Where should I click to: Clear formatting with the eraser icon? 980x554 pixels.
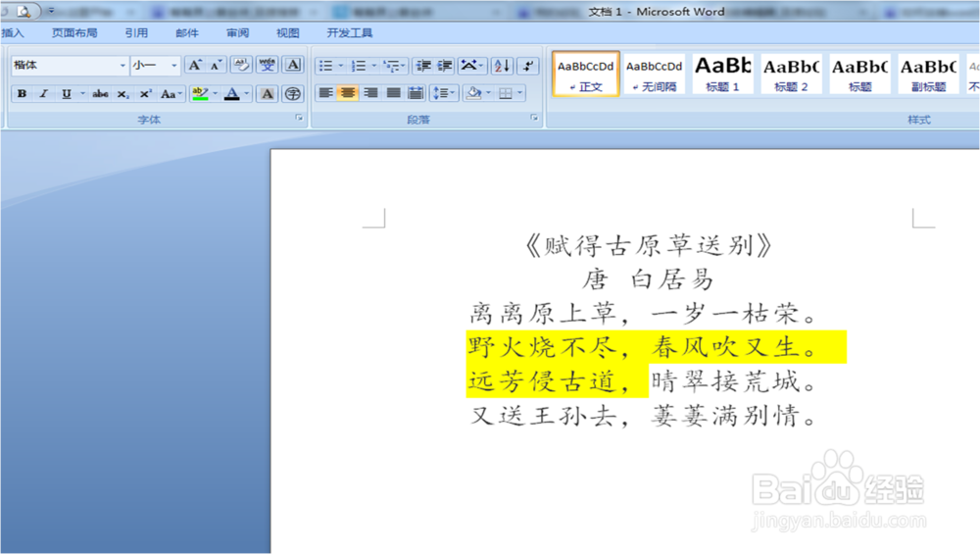[241, 65]
